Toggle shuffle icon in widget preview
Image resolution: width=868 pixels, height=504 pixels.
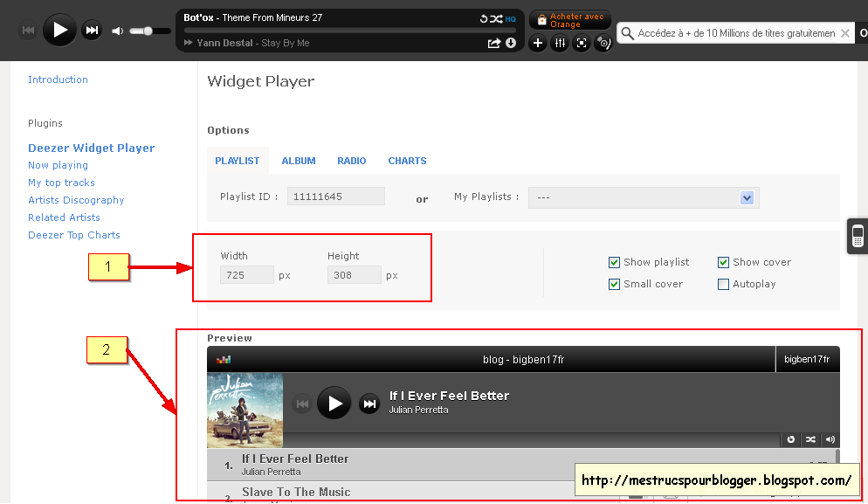[x=810, y=439]
